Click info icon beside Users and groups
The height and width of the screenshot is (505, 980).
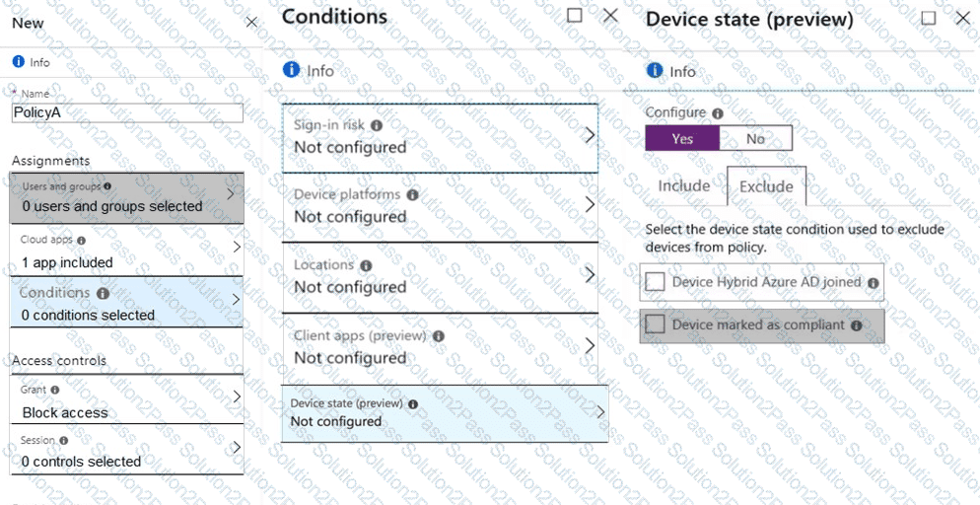107,185
